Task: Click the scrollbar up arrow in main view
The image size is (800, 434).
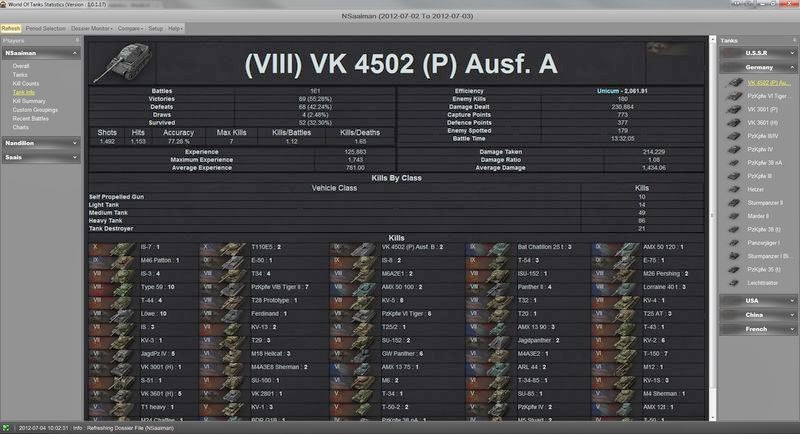Action: coord(712,39)
